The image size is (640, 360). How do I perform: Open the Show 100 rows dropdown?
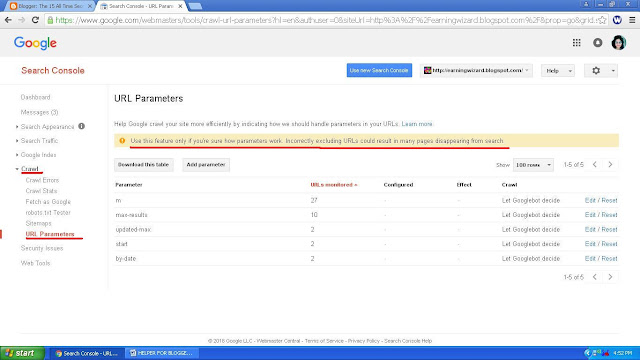533,165
